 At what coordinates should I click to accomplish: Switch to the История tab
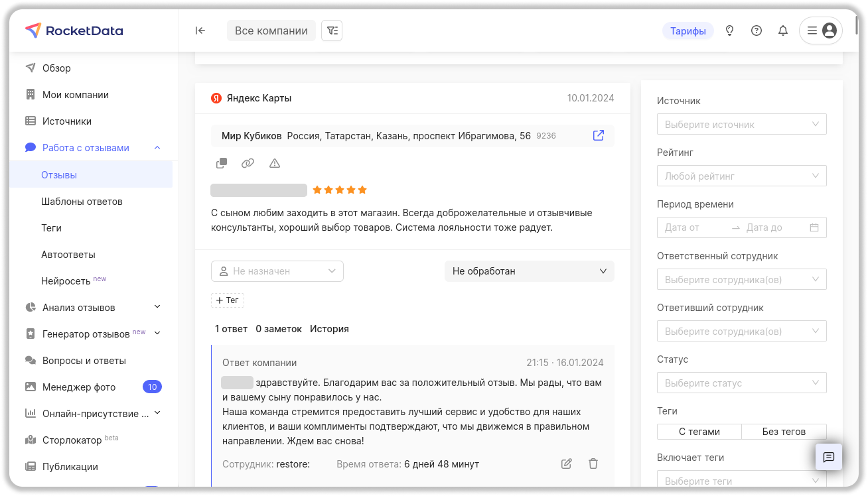point(329,329)
